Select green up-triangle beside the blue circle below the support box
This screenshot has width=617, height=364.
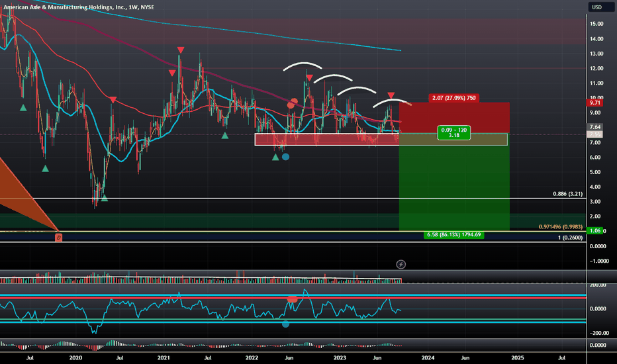275,157
